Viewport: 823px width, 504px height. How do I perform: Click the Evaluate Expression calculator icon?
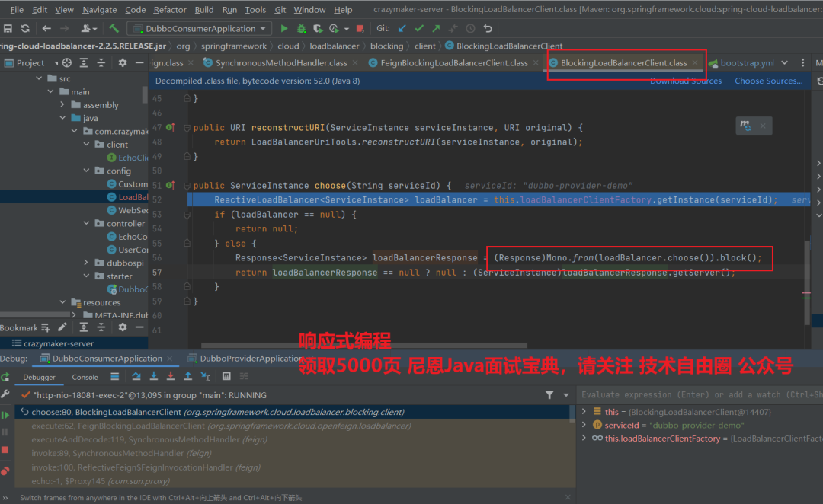pos(226,376)
